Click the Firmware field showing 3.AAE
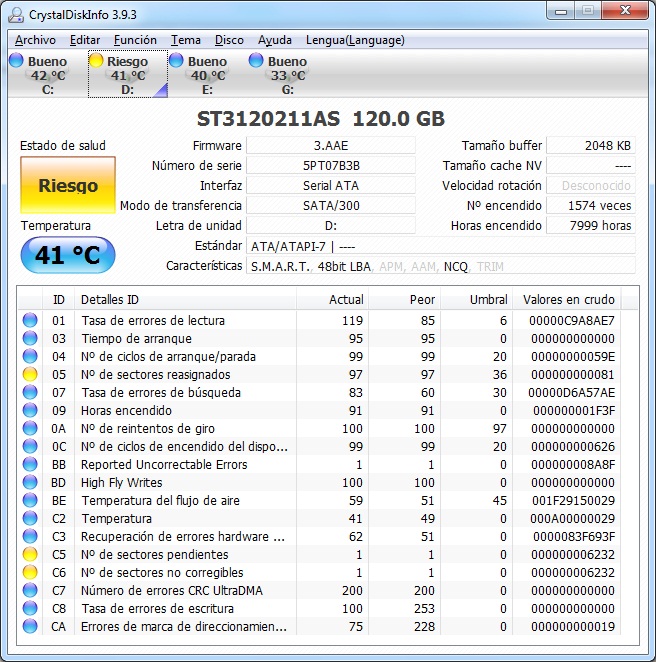The height and width of the screenshot is (662, 656). pos(331,146)
